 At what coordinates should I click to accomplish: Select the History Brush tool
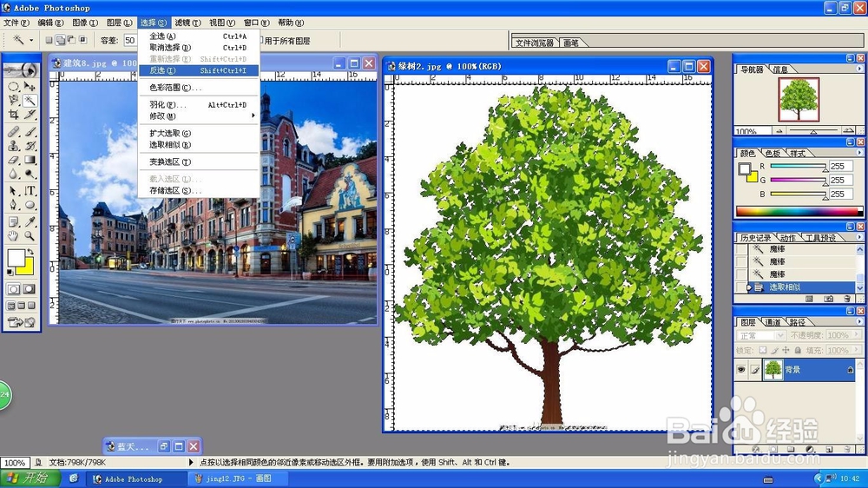(30, 146)
